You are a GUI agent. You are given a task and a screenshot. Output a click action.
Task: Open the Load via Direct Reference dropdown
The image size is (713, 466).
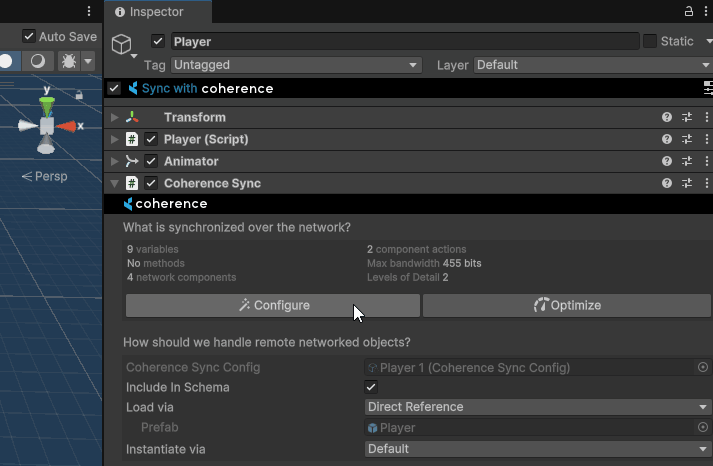pos(537,407)
